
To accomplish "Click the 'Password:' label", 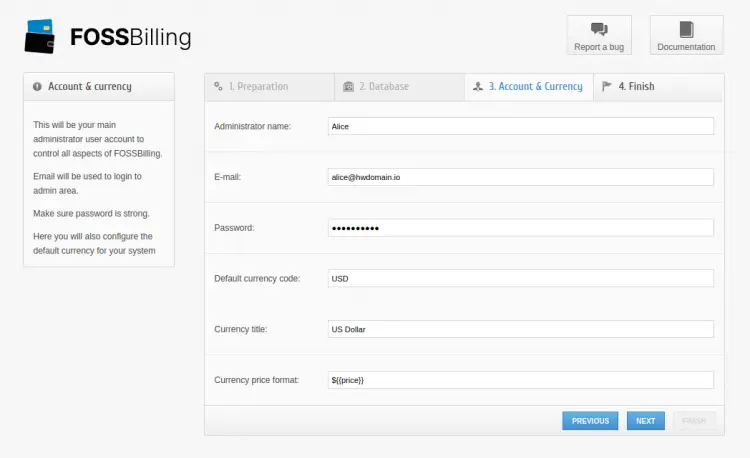I will coord(234,228).
